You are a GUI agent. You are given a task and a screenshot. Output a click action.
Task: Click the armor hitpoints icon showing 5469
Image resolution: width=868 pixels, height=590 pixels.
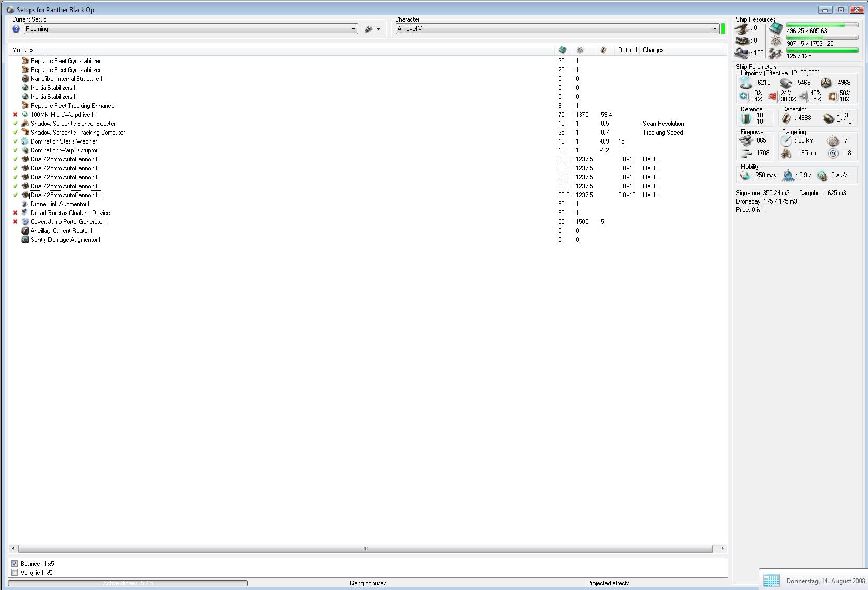[x=786, y=83]
